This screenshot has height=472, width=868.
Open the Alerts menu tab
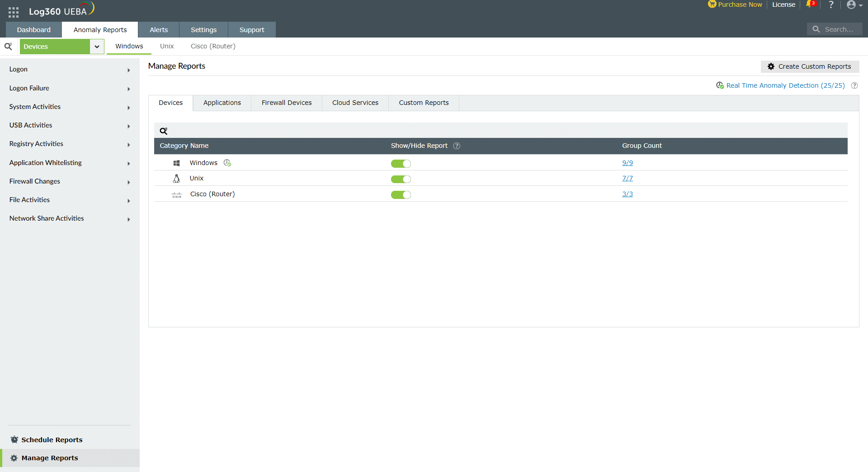click(158, 29)
